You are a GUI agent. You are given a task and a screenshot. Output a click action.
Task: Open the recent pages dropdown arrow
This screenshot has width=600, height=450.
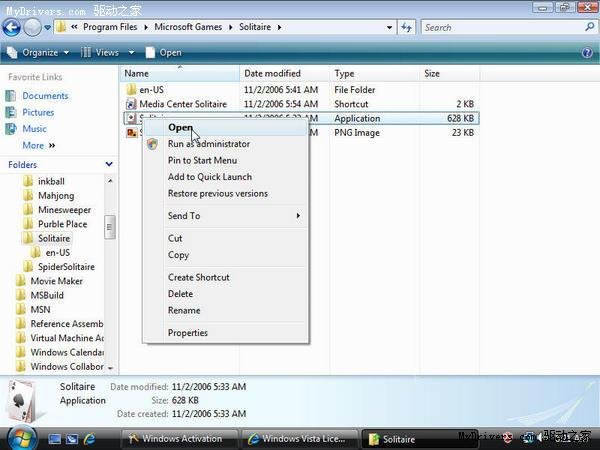pyautogui.click(x=47, y=28)
